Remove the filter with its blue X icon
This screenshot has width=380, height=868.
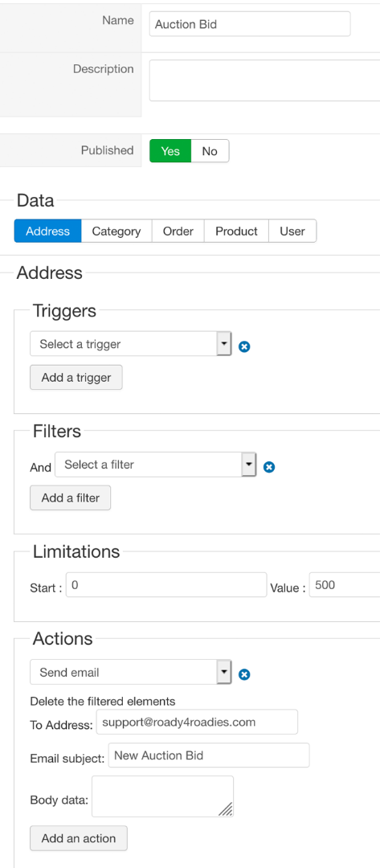(269, 467)
